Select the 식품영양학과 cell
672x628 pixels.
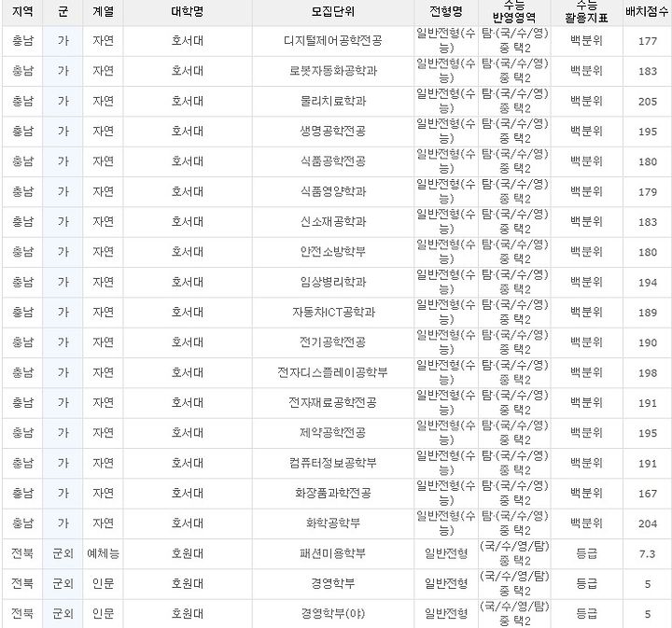coord(333,192)
